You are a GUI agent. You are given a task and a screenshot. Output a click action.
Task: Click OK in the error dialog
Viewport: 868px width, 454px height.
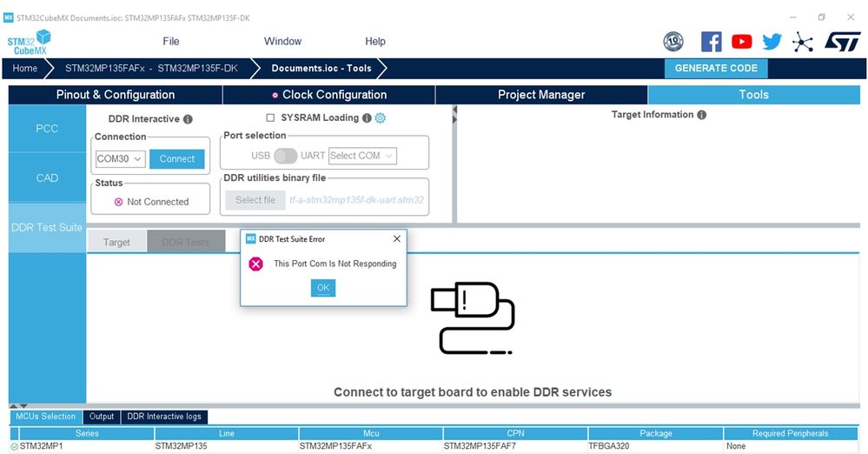[x=323, y=288]
